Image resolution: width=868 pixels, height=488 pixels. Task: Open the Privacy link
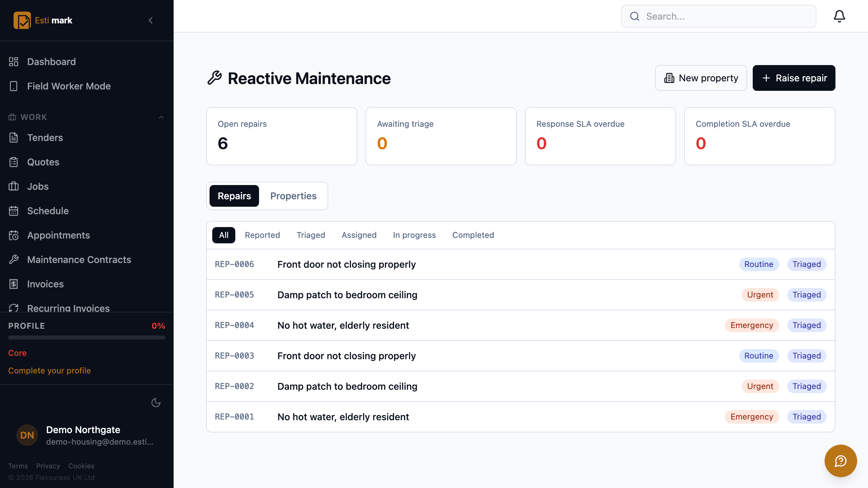(48, 466)
